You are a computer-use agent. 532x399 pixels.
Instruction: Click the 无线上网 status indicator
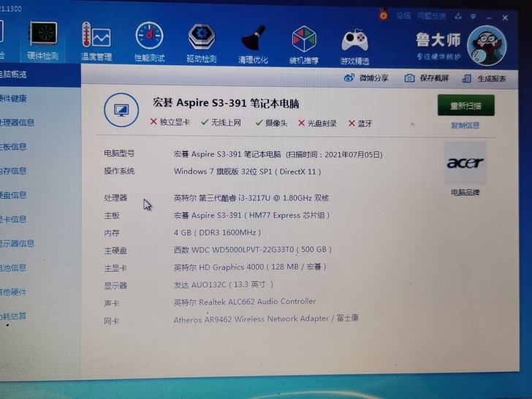pyautogui.click(x=221, y=122)
